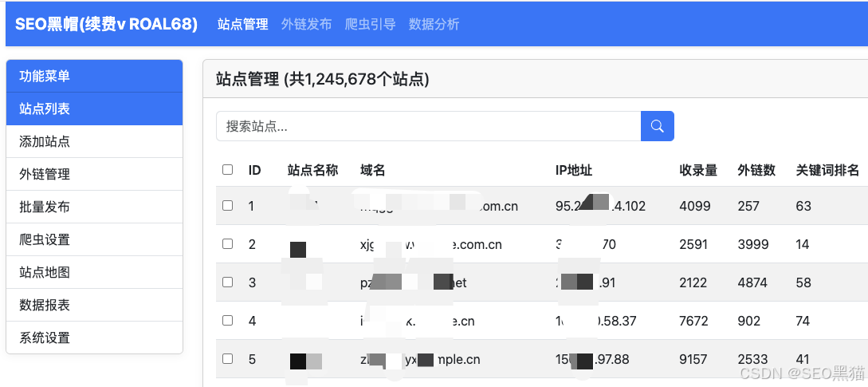Focus the 搜索站点 search field
Screen dimensions: 868x387
(x=429, y=126)
